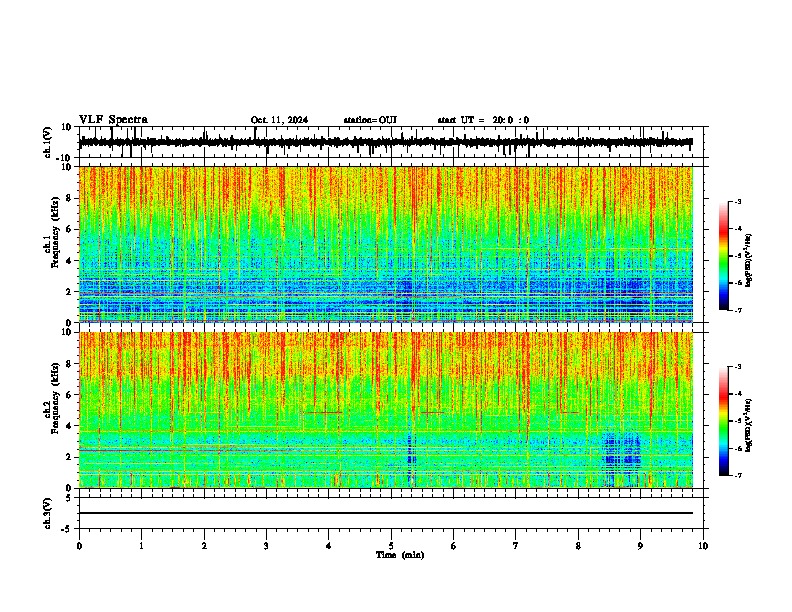Click the ch.1 voltage waveform trace
The image size is (792, 612).
pos(386,142)
